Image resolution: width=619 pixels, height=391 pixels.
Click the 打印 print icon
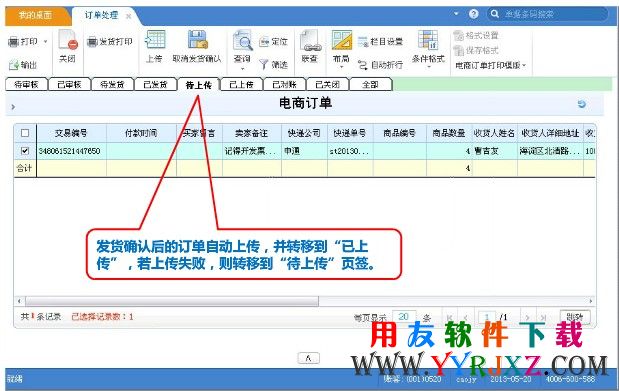coord(14,41)
